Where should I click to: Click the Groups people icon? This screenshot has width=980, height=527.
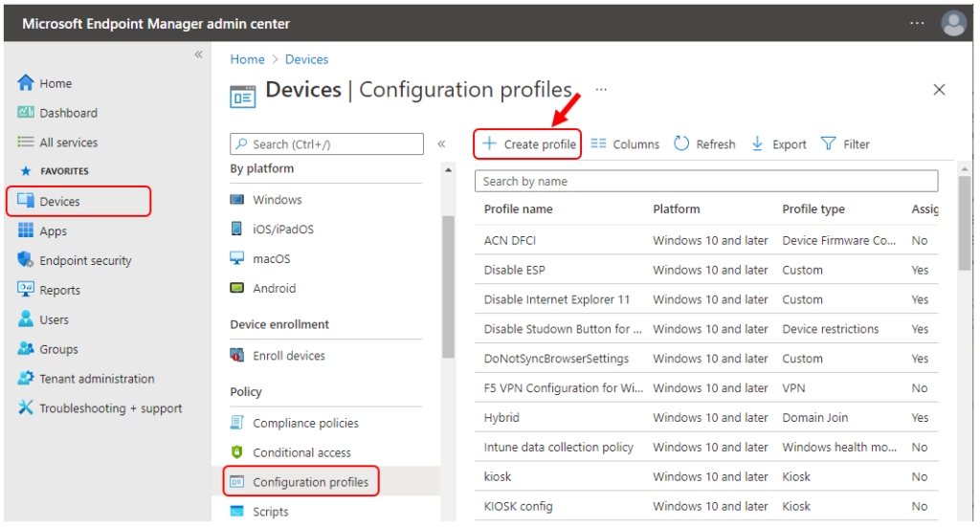click(26, 348)
